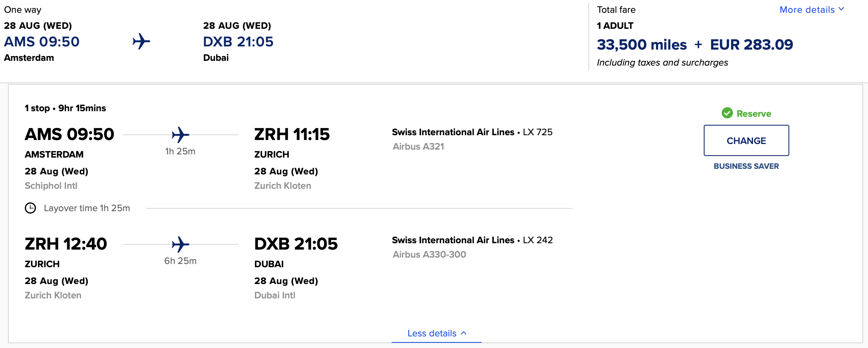
Task: Click the ZRH 12:40 departure time
Action: (x=66, y=244)
